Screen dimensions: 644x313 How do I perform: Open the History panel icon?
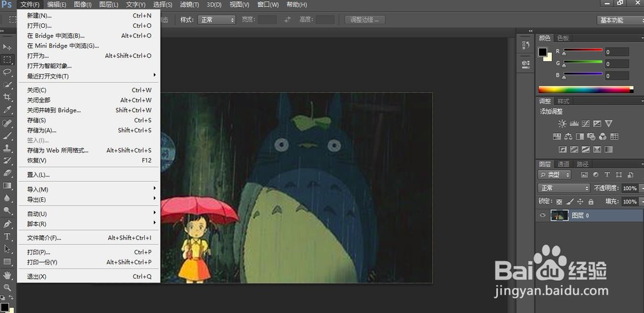[x=526, y=45]
